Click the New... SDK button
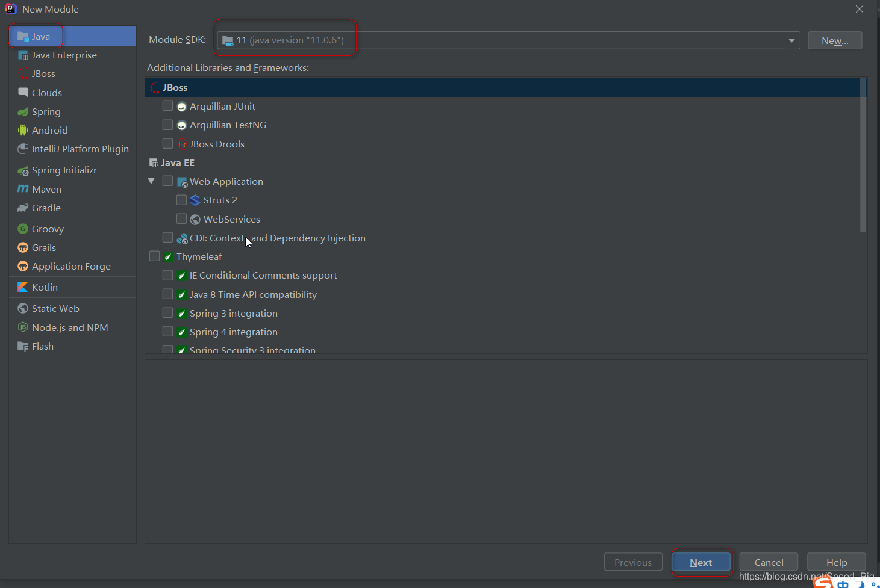Viewport: 880px width, 588px height. coord(835,40)
